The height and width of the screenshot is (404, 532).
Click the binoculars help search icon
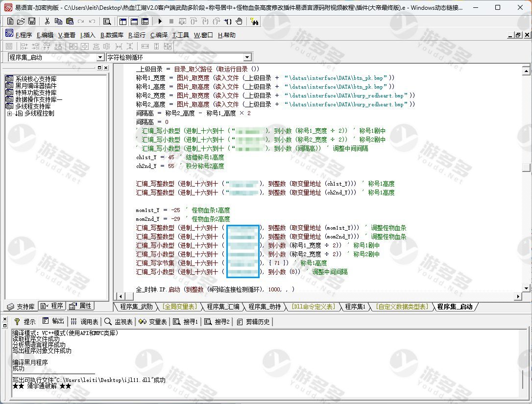[254, 21]
